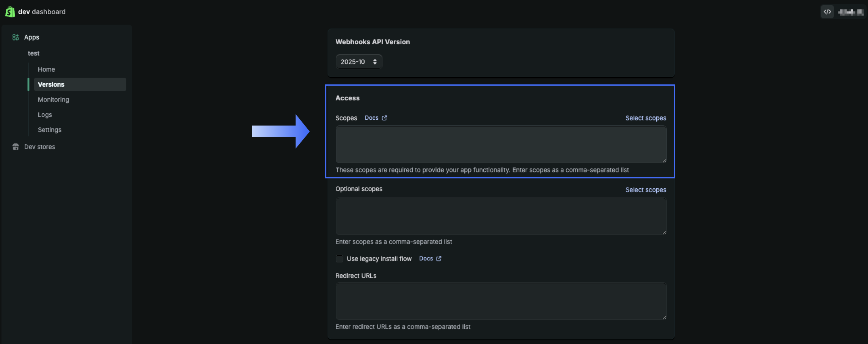Viewport: 868px width, 344px height.
Task: Go to Home in the sidebar
Action: 46,69
